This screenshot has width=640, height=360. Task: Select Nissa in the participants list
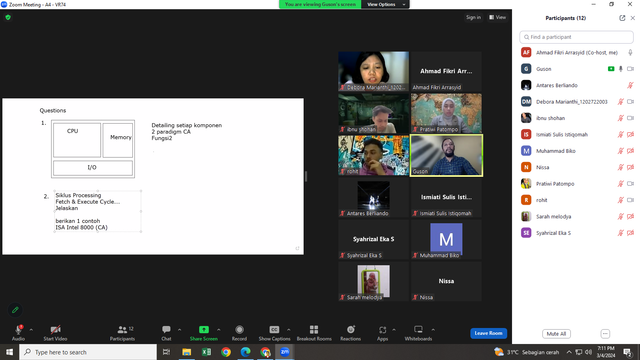576,167
